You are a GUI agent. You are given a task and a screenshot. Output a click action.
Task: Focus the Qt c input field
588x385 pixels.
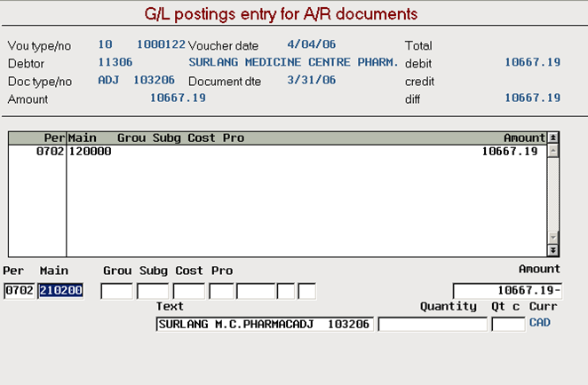click(508, 325)
